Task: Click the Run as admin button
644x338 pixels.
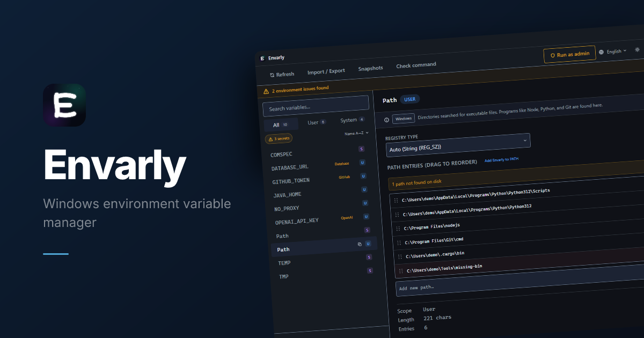Action: [569, 54]
